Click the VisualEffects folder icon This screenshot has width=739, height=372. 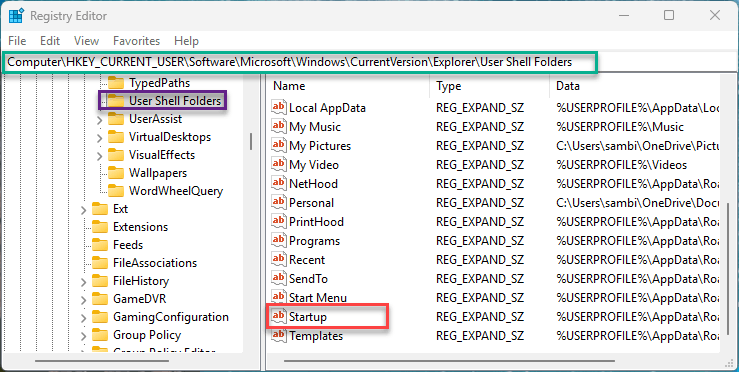pos(116,155)
